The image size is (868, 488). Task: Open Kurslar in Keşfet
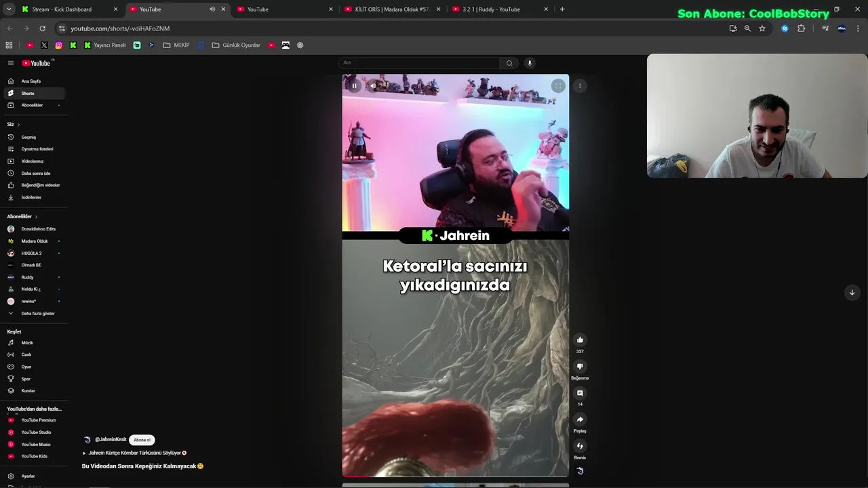click(34, 391)
